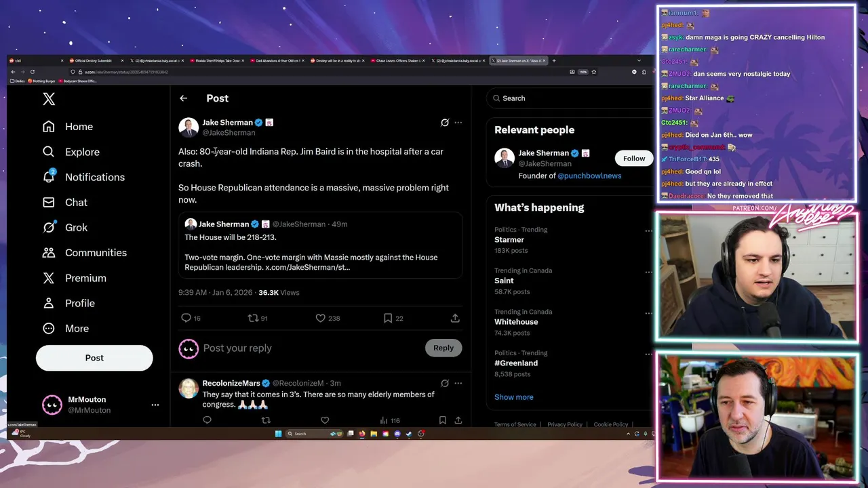Open Jake Sherman's name link on main post

point(227,123)
